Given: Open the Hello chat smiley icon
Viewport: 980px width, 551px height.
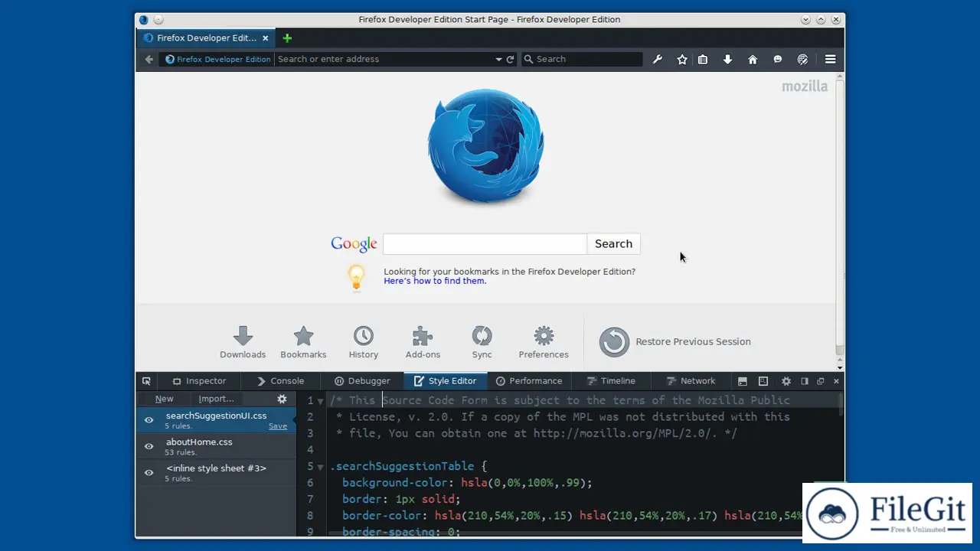Looking at the screenshot, I should pos(778,59).
